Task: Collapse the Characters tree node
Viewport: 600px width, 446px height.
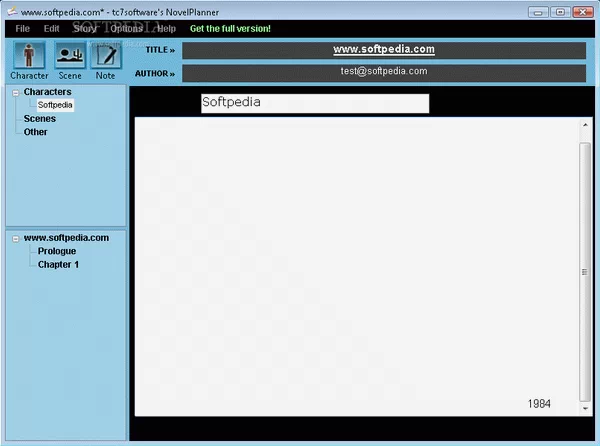Action: click(16, 93)
